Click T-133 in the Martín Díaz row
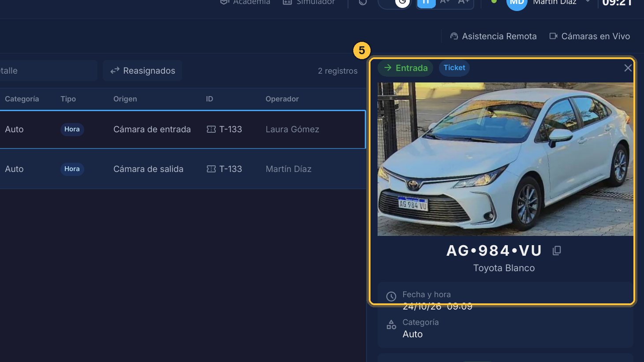The image size is (644, 362). tap(231, 169)
